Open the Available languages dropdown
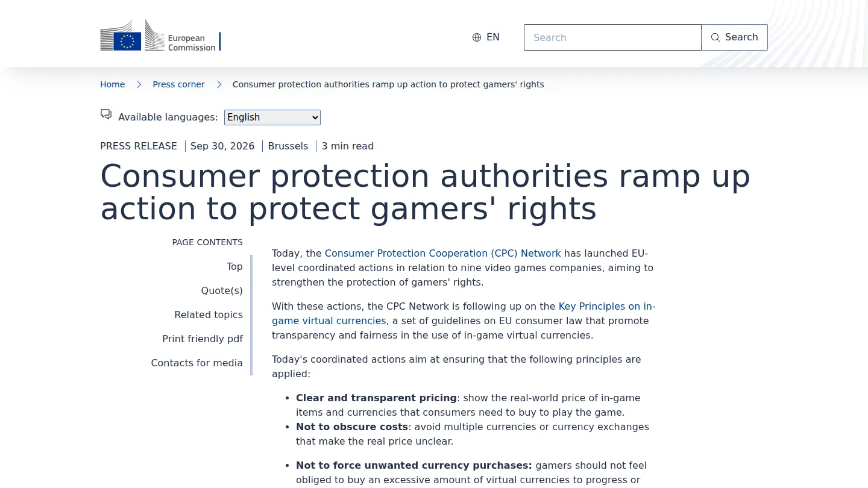 [x=272, y=117]
